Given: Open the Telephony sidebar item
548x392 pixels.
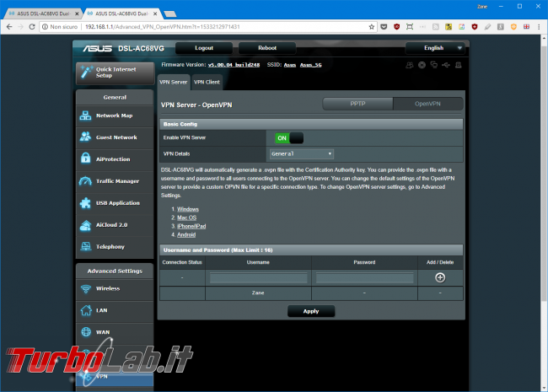Looking at the screenshot, I should tap(115, 247).
